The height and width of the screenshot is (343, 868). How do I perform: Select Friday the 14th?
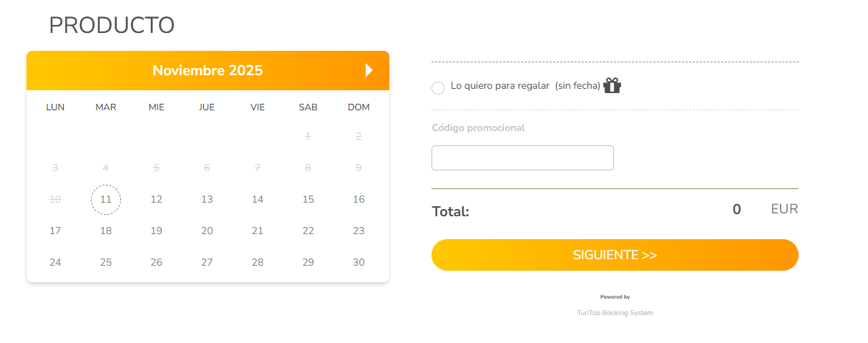click(258, 199)
